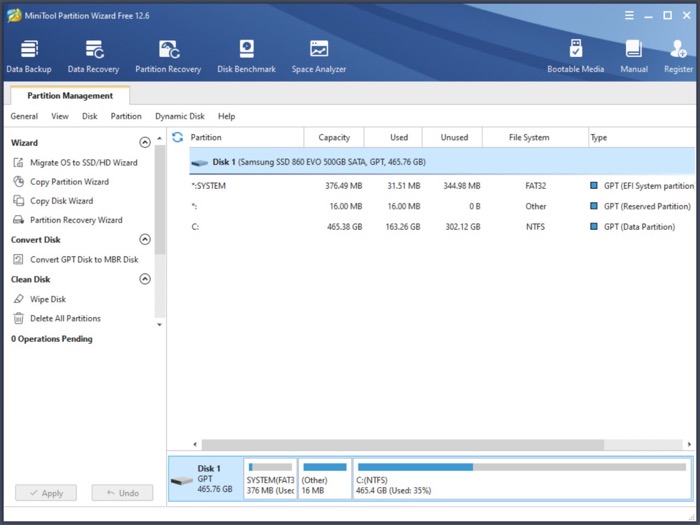Viewport: 700px width, 525px height.
Task: Select the (Other) 16 MB block in disk map
Action: pos(325,479)
